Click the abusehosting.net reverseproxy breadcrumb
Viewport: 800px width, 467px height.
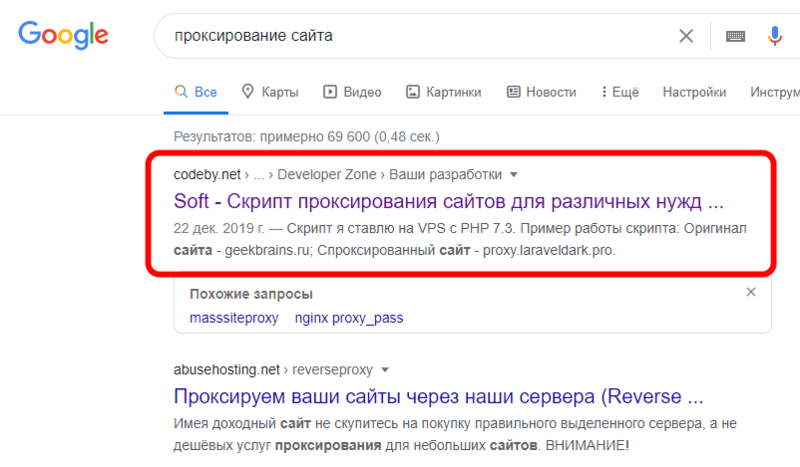click(x=273, y=370)
